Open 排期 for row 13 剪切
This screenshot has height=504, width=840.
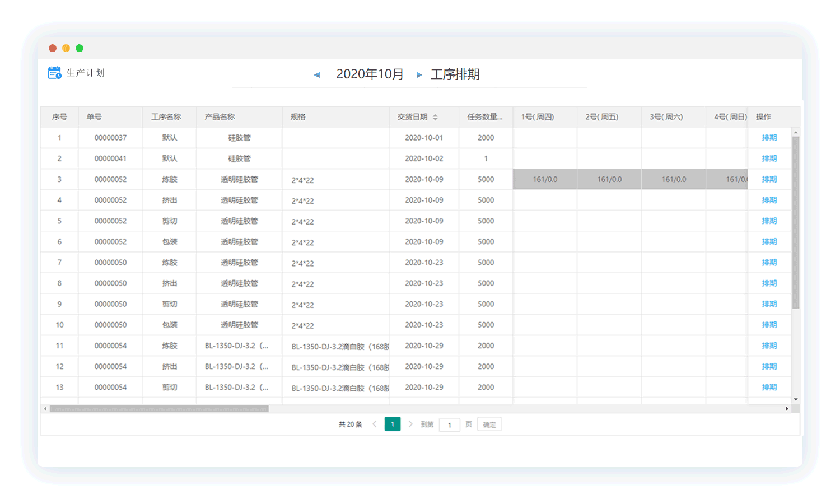coord(769,387)
